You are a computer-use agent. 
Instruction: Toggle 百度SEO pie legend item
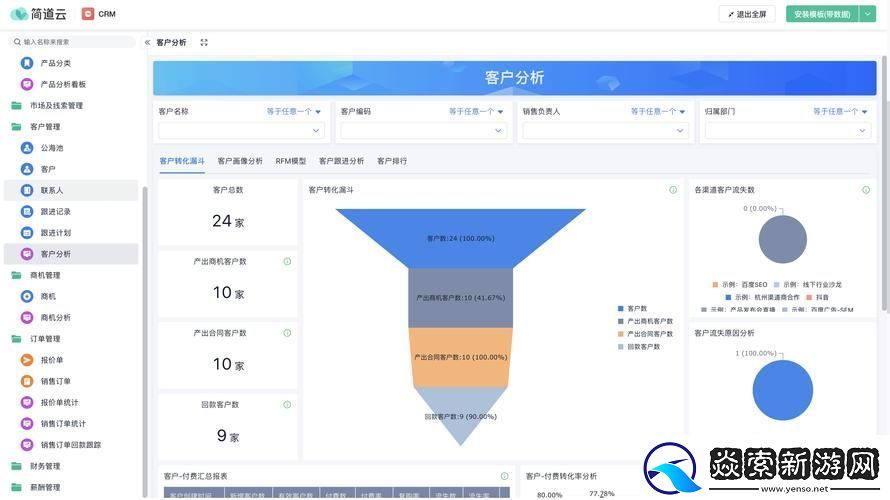(740, 284)
